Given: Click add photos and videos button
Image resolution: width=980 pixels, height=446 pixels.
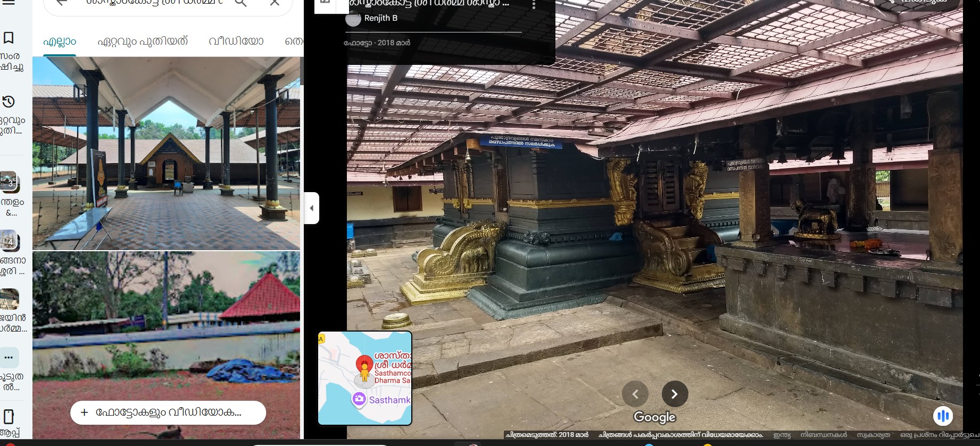Looking at the screenshot, I should click(168, 412).
